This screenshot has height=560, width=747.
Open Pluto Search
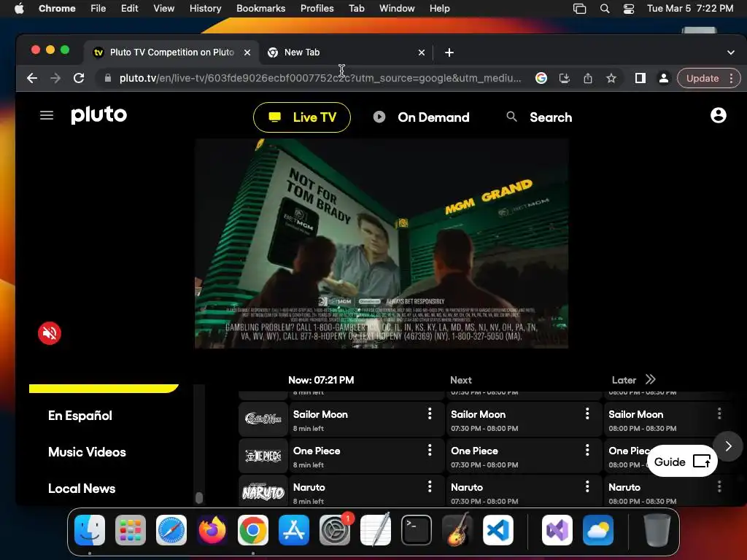539,117
